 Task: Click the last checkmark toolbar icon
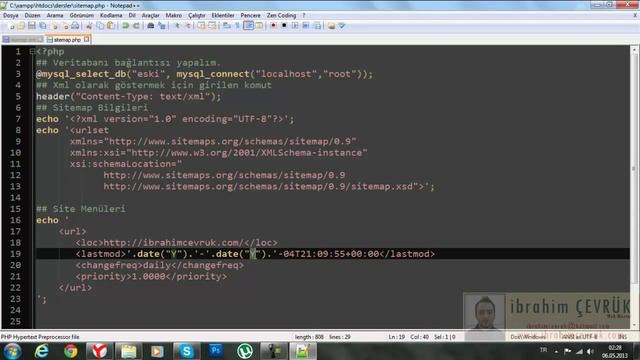(x=342, y=26)
